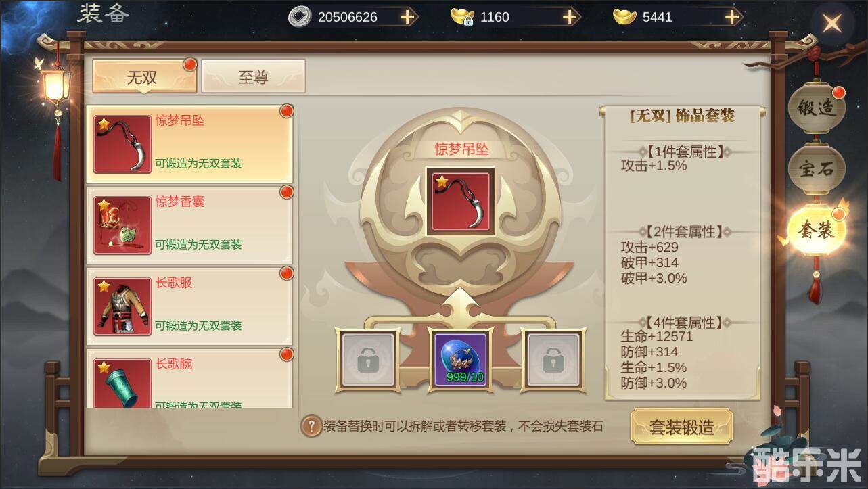
Task: Select 惊梦吊坠 in equipment list
Action: [190, 143]
